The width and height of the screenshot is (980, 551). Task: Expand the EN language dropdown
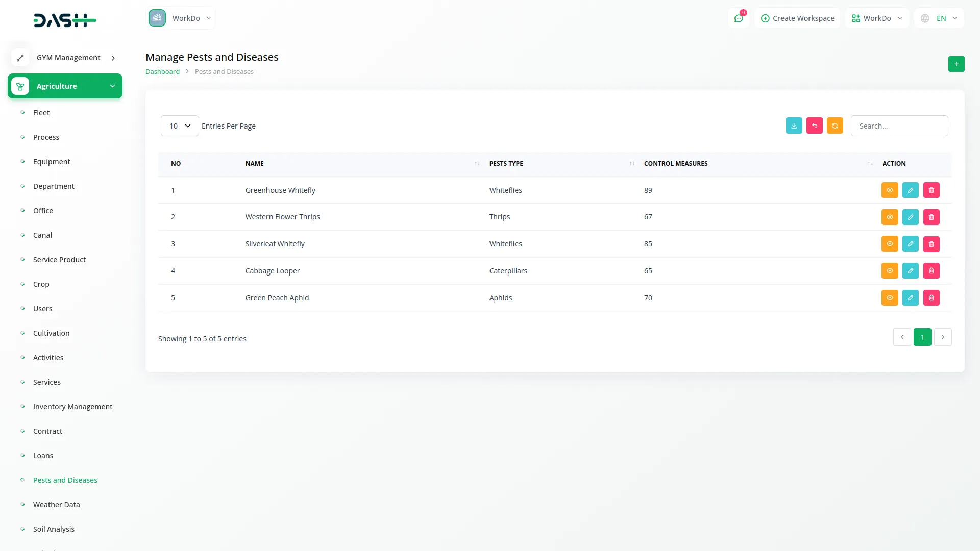click(x=939, y=18)
